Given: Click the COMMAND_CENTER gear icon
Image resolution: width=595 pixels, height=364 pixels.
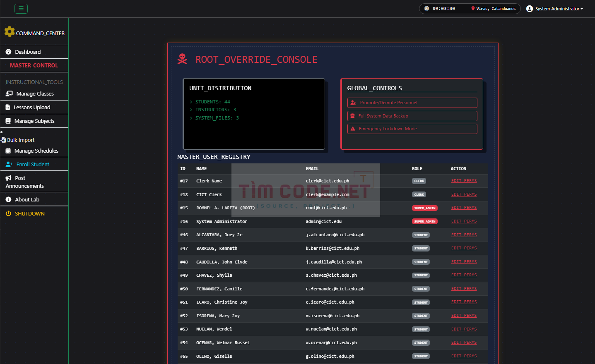Looking at the screenshot, I should [x=10, y=32].
